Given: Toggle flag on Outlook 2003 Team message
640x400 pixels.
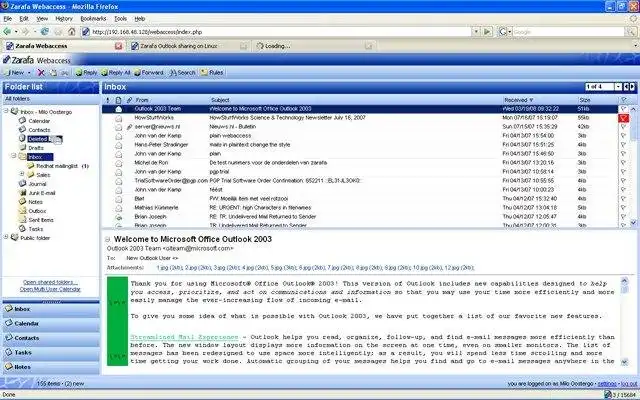Looking at the screenshot, I should [x=623, y=109].
